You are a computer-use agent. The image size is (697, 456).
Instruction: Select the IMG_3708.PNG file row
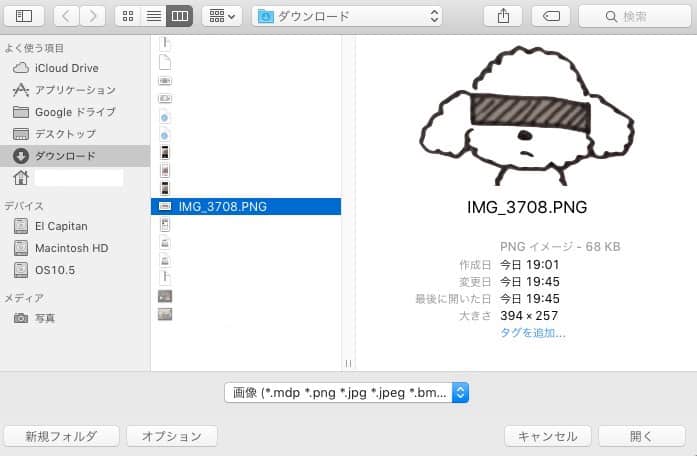[246, 207]
